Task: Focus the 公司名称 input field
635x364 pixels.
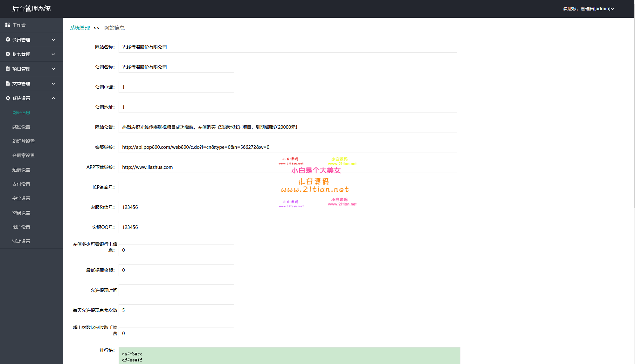Action: pos(176,67)
